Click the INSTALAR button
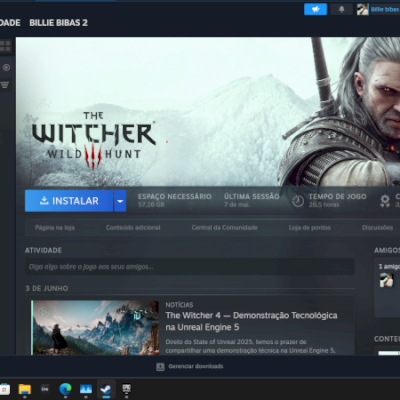Viewport: 400px width, 400px height. [69, 201]
